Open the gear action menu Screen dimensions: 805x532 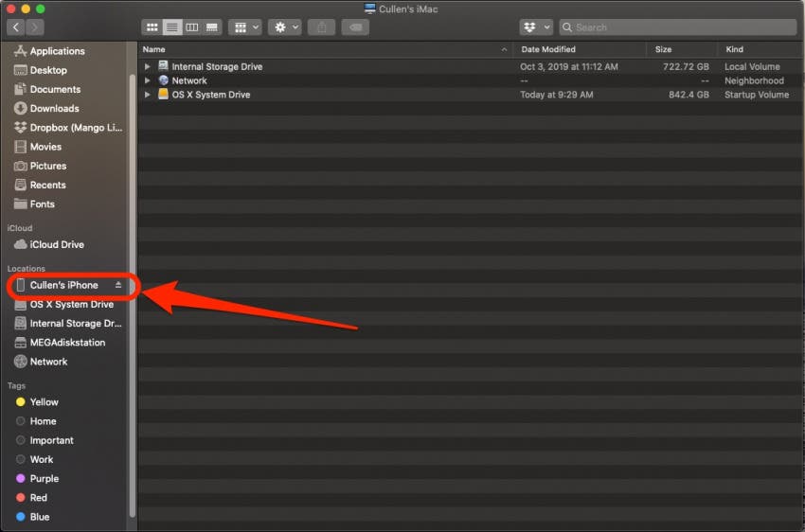285,27
